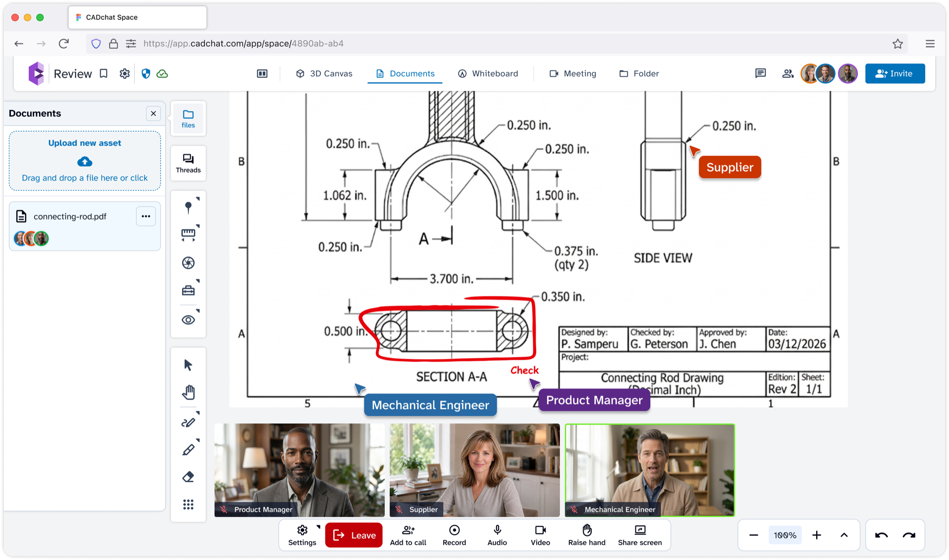The width and height of the screenshot is (949, 560).
Task: Select the freehand draw tool
Action: point(188,422)
